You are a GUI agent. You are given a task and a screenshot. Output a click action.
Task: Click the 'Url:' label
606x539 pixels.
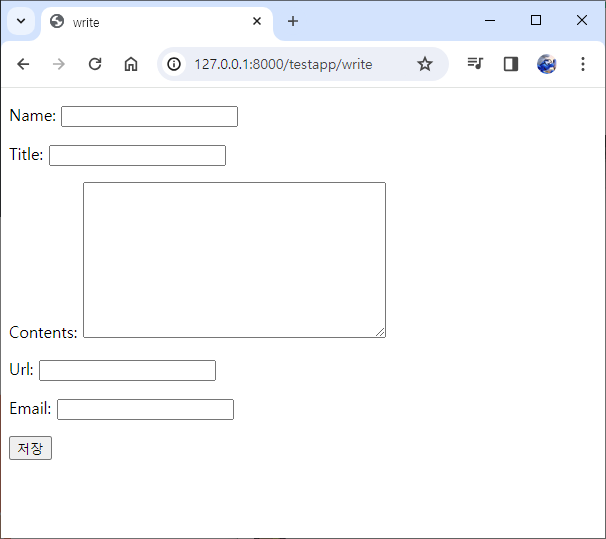click(x=21, y=369)
